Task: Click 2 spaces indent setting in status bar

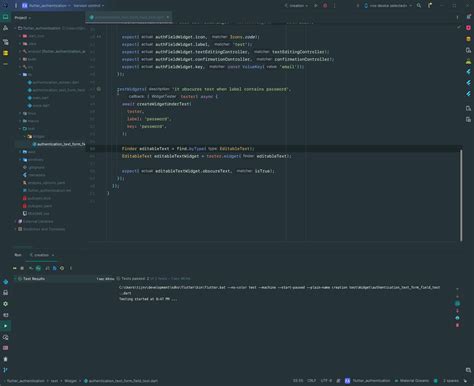Action: 451,381
